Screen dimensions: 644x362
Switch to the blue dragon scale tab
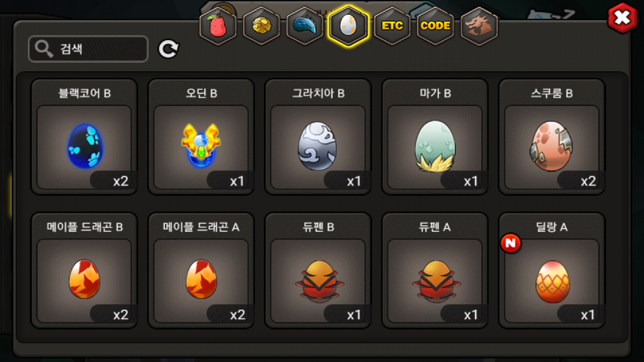[x=305, y=26]
